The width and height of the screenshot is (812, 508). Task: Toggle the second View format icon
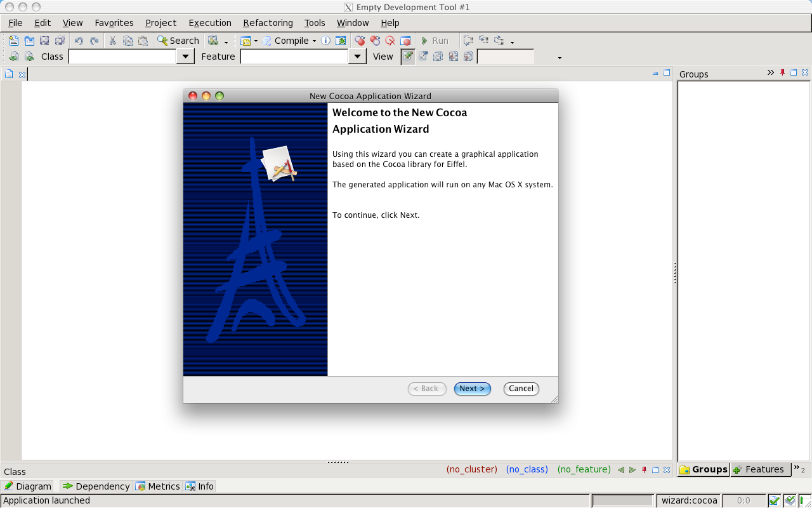tap(423, 57)
